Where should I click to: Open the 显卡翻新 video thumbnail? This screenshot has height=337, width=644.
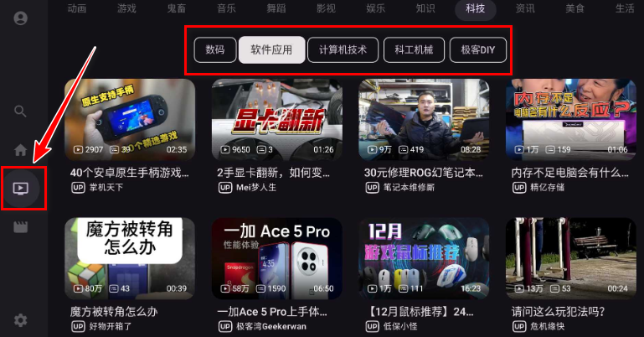pos(277,119)
